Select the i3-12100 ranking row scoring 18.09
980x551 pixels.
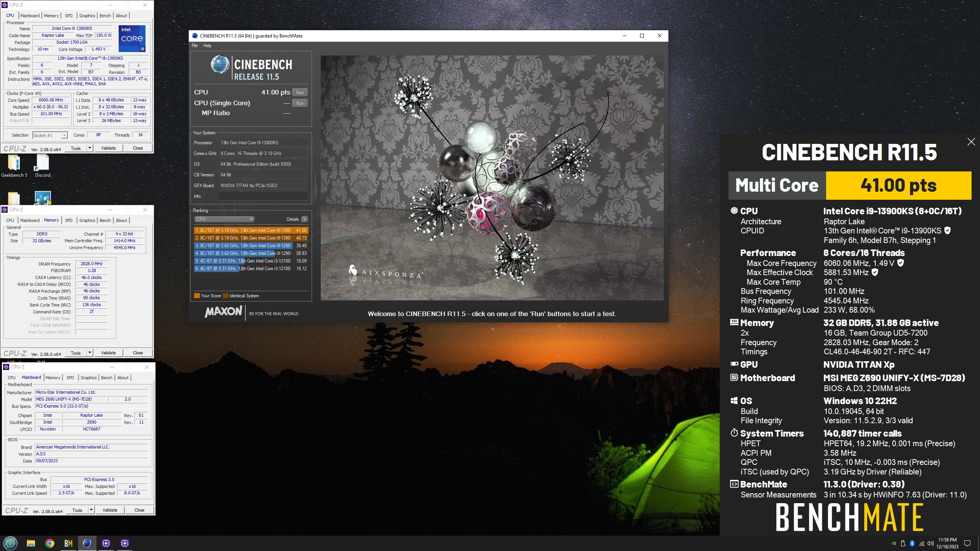[x=251, y=261]
